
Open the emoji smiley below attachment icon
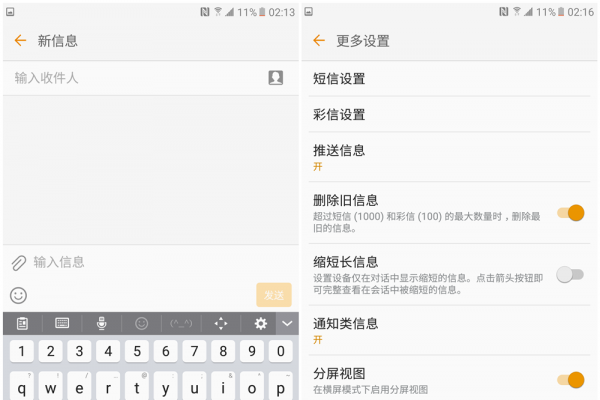(18, 295)
